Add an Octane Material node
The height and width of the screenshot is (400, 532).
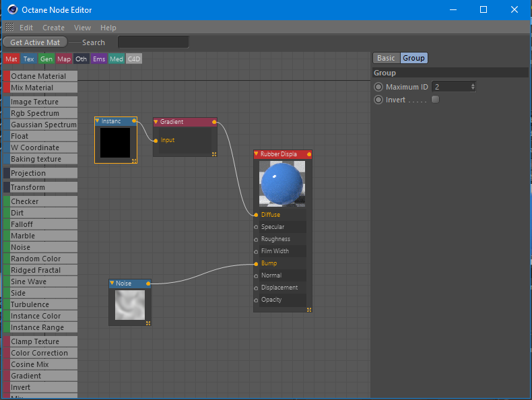tap(40, 76)
